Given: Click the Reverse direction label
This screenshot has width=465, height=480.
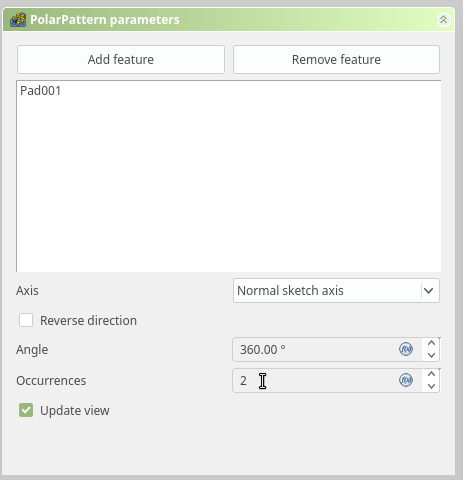Looking at the screenshot, I should tap(88, 320).
